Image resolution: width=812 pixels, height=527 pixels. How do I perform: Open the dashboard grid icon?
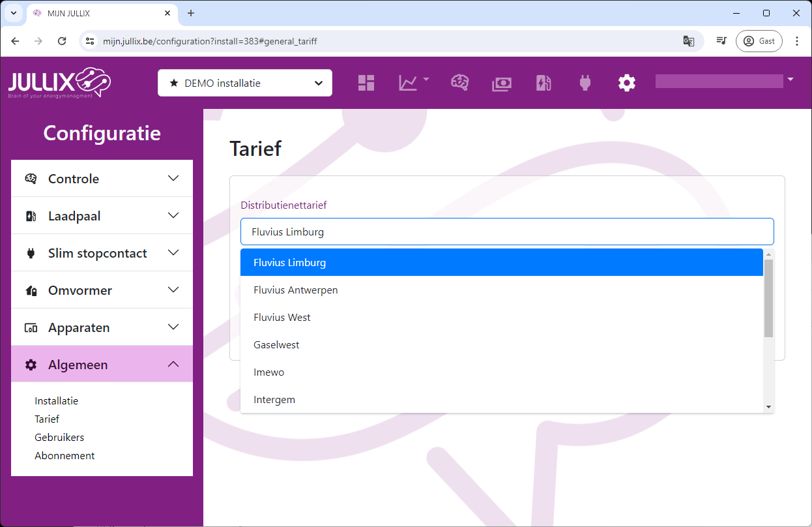366,83
